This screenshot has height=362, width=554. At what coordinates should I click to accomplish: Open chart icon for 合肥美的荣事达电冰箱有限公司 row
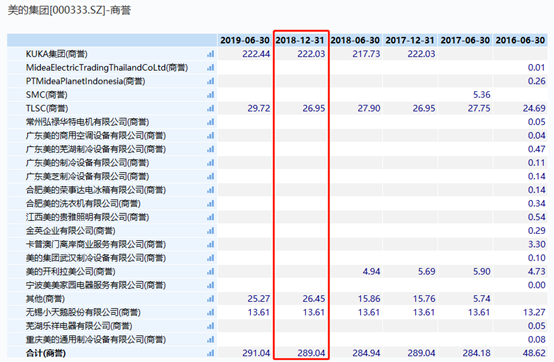coord(211,190)
